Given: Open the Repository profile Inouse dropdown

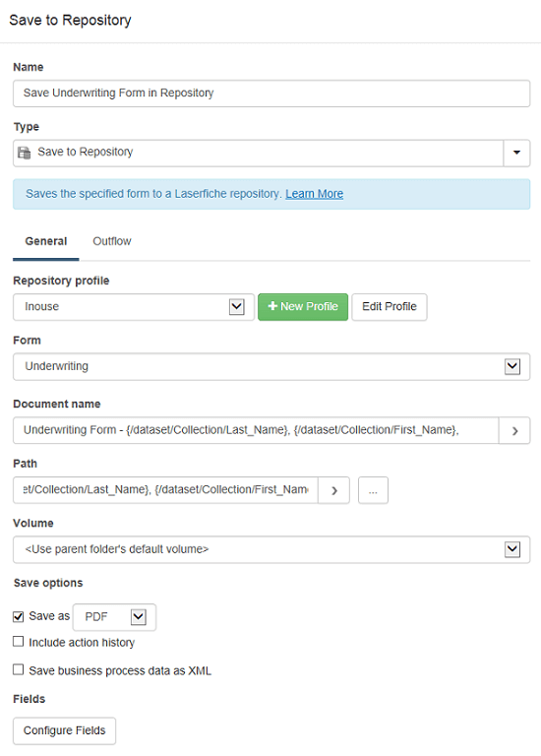Looking at the screenshot, I should (x=134, y=307).
